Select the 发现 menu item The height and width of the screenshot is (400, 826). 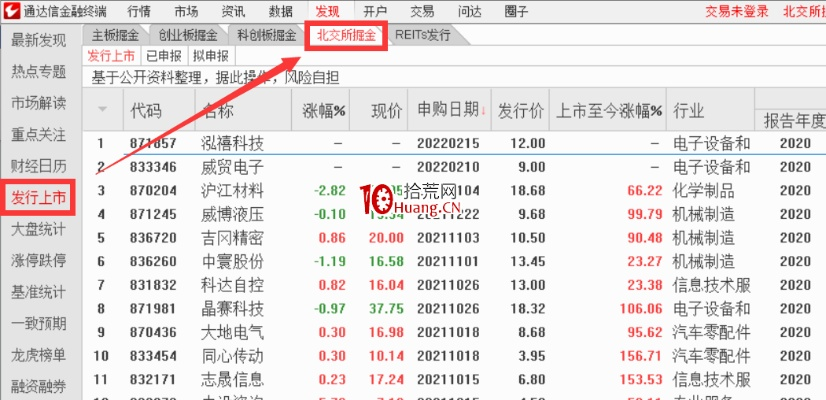327,12
